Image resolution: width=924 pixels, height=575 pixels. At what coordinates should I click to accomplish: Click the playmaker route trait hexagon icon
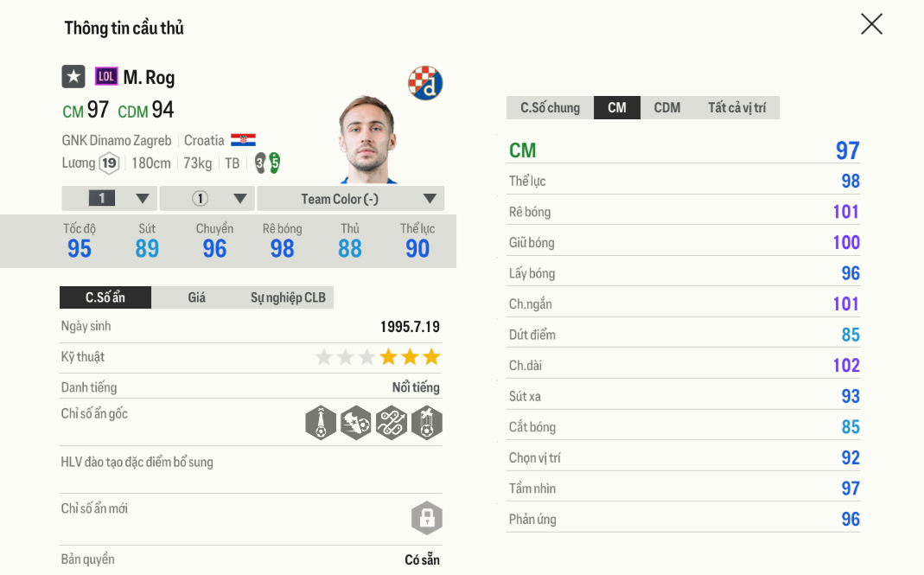392,423
